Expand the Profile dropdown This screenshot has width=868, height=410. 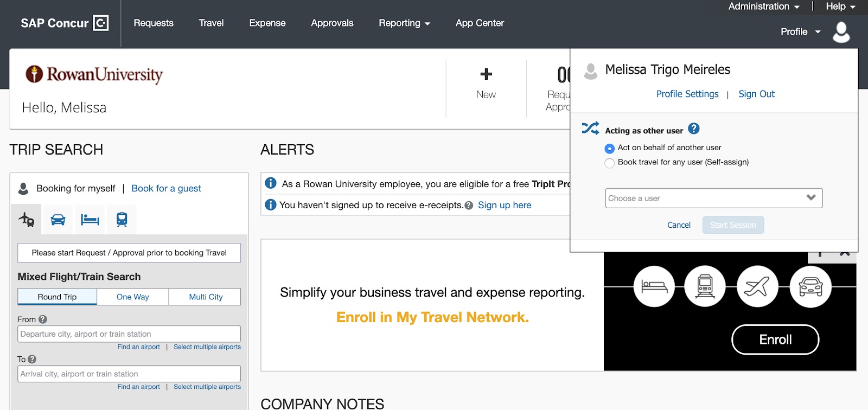800,31
